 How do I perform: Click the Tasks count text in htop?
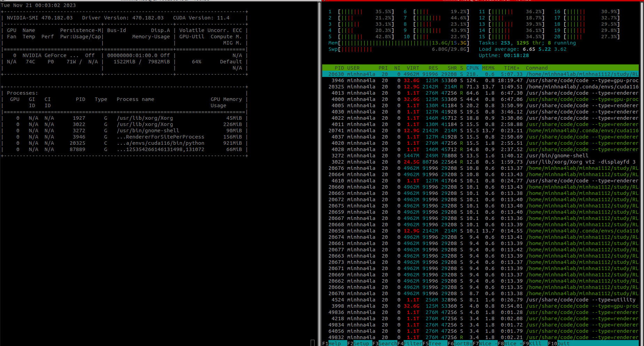[527, 43]
